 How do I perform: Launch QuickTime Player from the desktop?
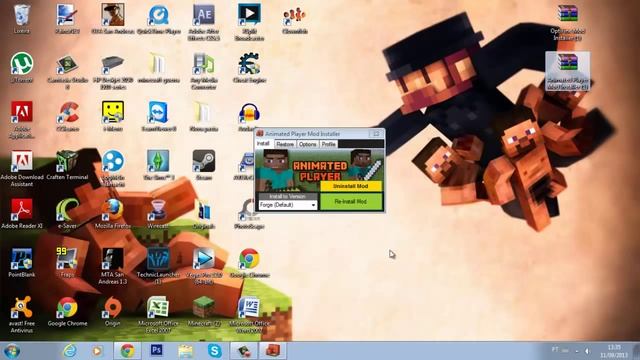pyautogui.click(x=159, y=19)
